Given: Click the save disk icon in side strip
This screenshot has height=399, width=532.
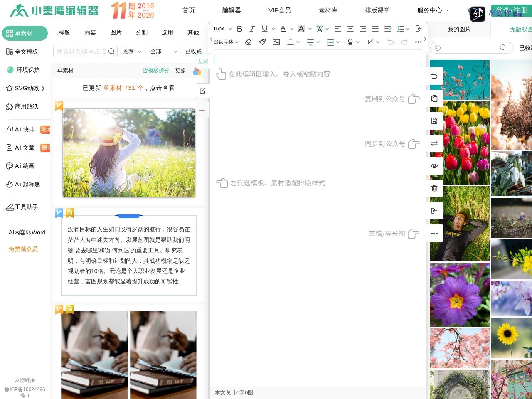Looking at the screenshot, I should pos(434,121).
